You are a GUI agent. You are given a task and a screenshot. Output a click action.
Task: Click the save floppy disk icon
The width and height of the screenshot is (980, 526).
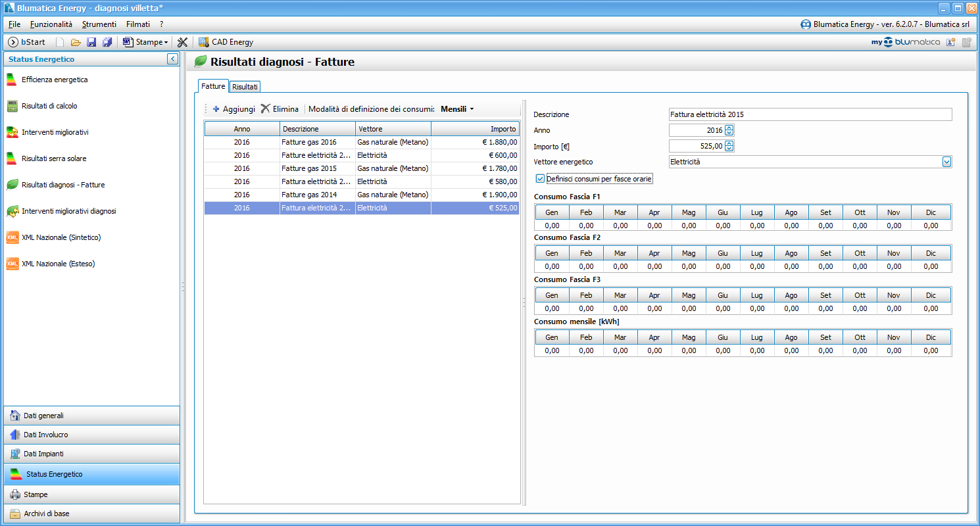coord(91,42)
